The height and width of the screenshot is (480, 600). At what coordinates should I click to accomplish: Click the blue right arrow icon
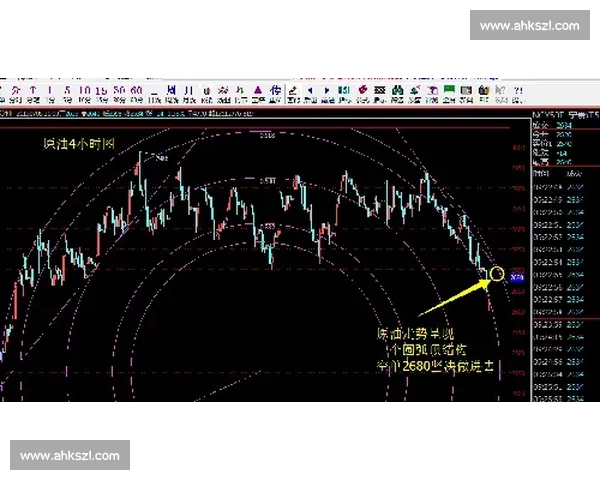(x=327, y=94)
